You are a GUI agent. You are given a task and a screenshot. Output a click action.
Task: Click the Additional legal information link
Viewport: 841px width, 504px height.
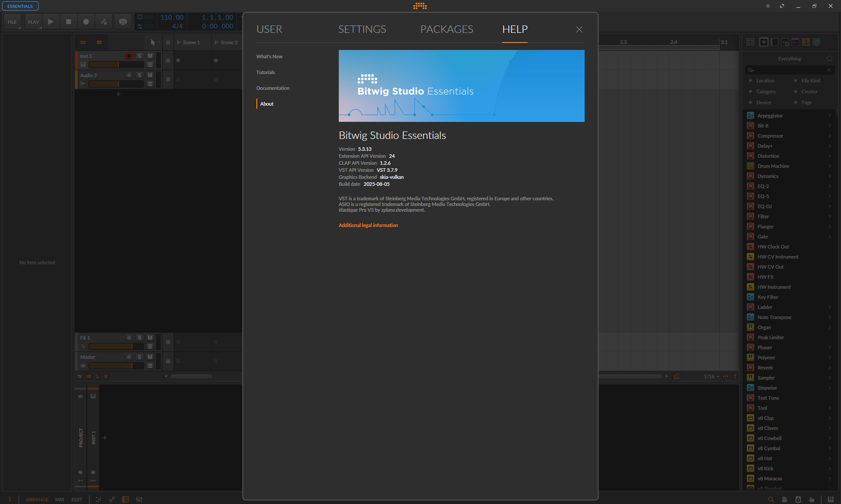point(368,225)
